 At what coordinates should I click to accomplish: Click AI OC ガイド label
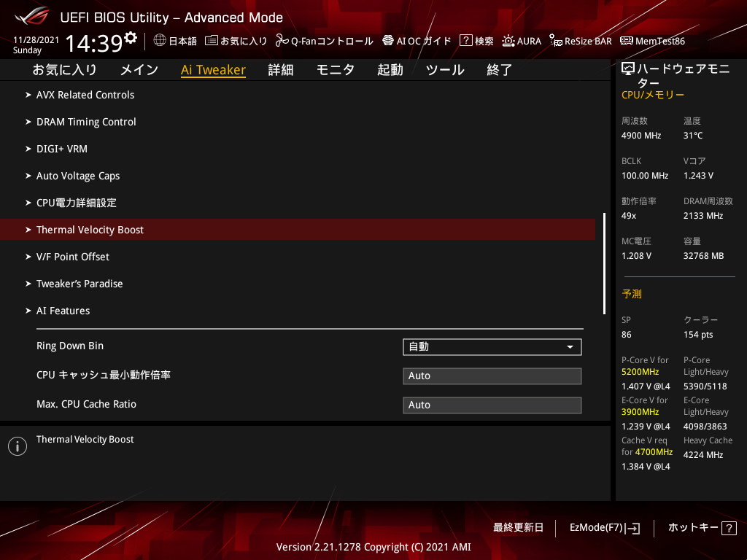[424, 41]
